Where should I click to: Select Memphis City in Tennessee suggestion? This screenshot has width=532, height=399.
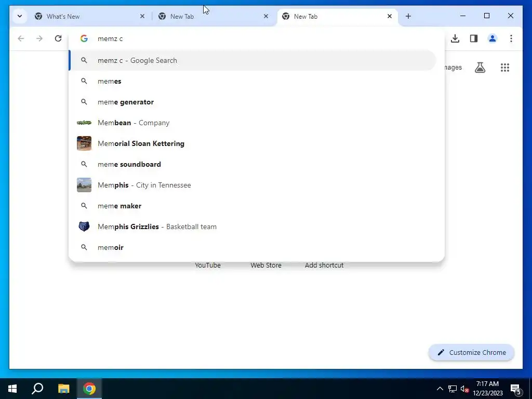252,185
